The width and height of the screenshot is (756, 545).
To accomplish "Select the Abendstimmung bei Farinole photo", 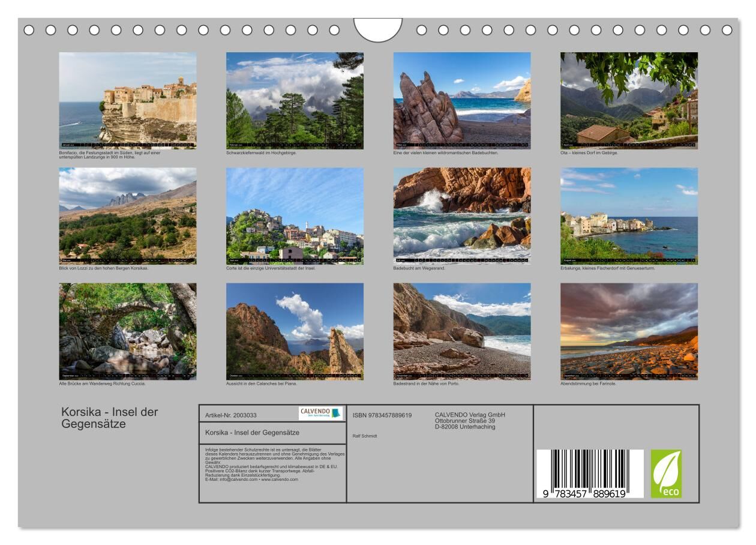I will (x=629, y=331).
